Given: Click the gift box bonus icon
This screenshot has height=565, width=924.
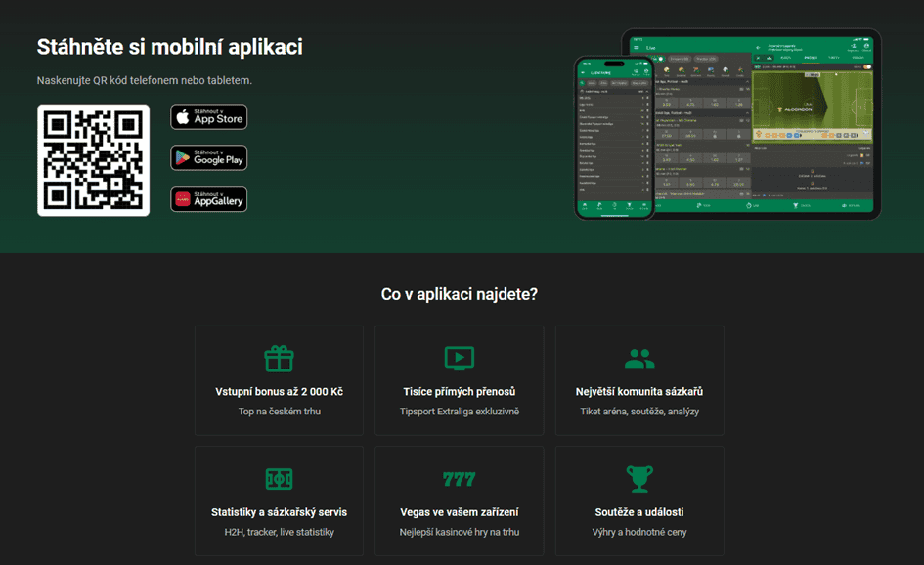Looking at the screenshot, I should tap(279, 359).
